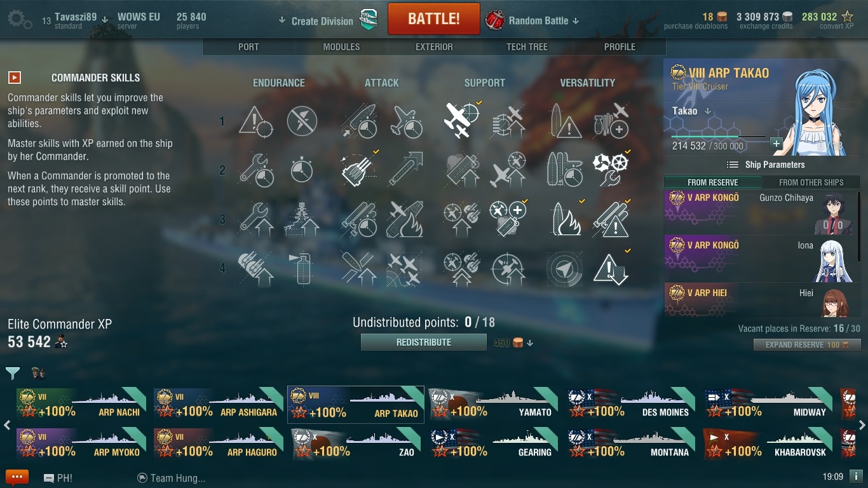Screen dimensions: 868x488
Task: Open the orange chat bubble icon
Action: (17, 477)
